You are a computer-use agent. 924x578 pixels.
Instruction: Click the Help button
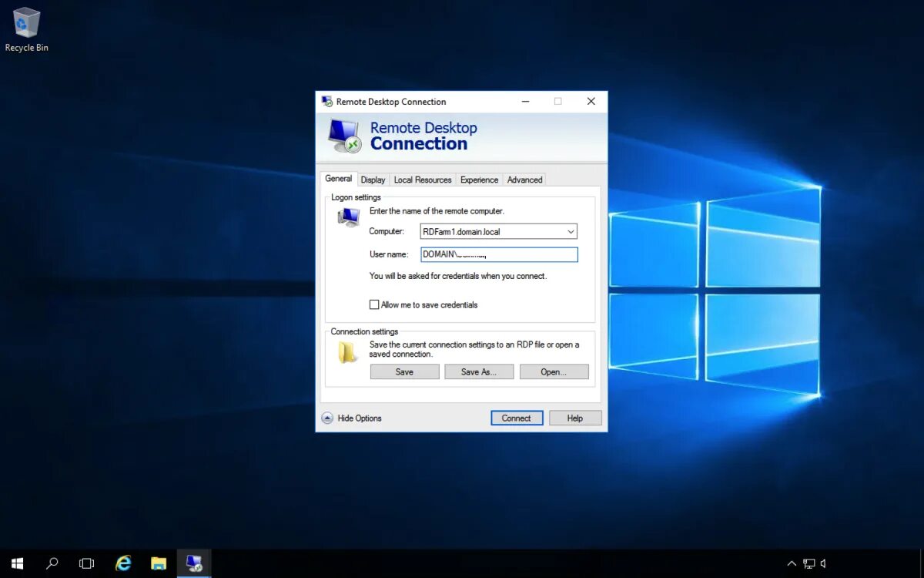coord(575,418)
